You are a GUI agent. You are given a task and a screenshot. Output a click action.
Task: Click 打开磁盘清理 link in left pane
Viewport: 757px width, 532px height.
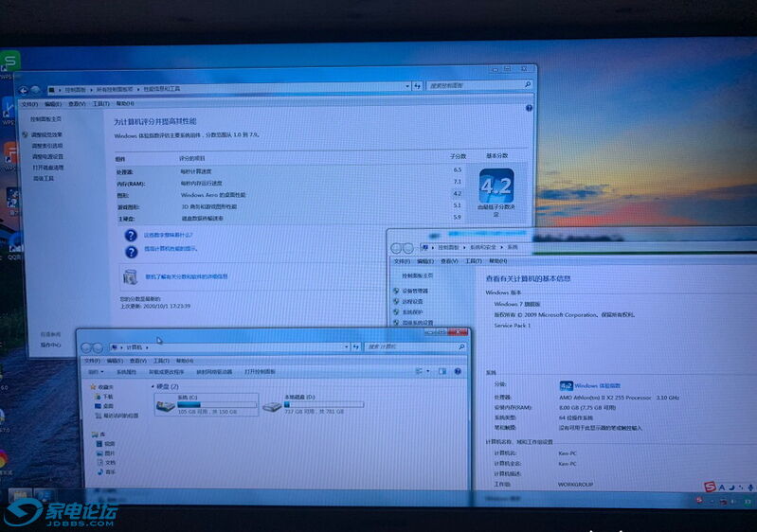[x=47, y=168]
